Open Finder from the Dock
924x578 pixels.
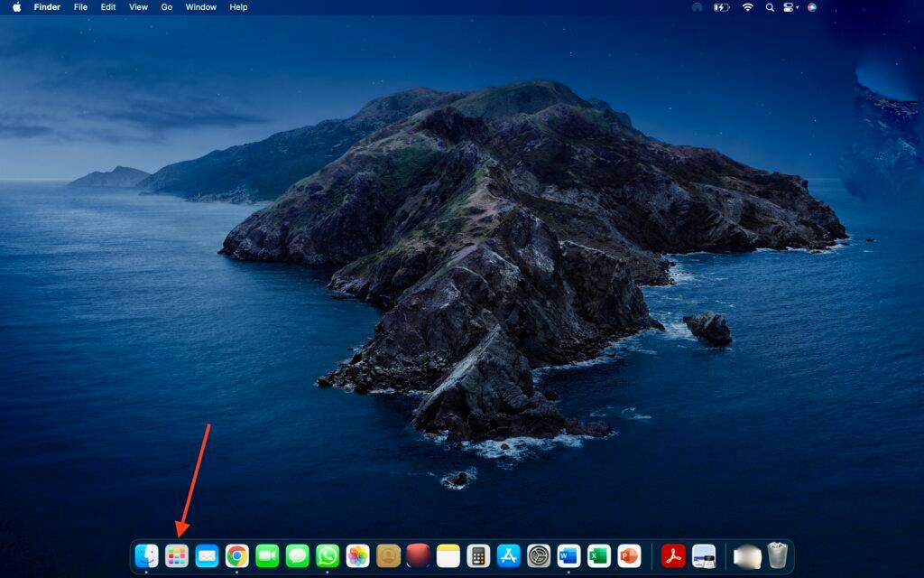pos(146,555)
